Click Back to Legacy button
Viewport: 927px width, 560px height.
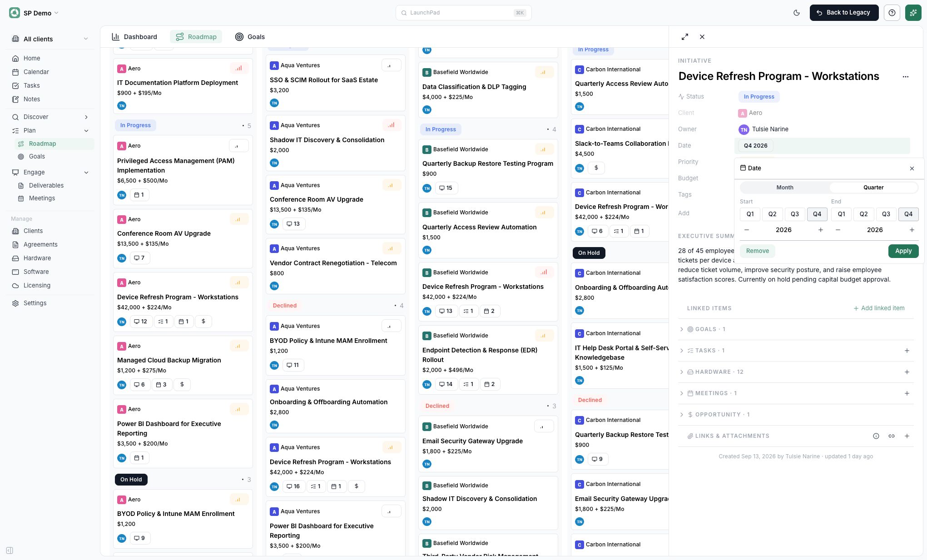(844, 13)
